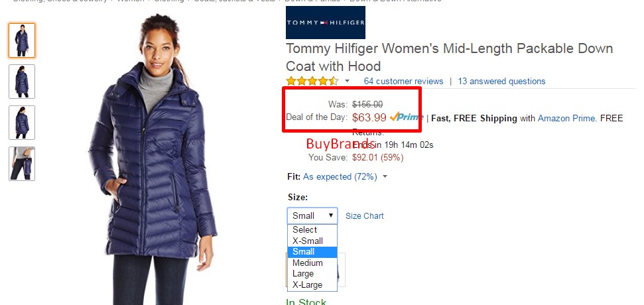Click the star rating icons
The image size is (644, 305).
pyautogui.click(x=312, y=81)
